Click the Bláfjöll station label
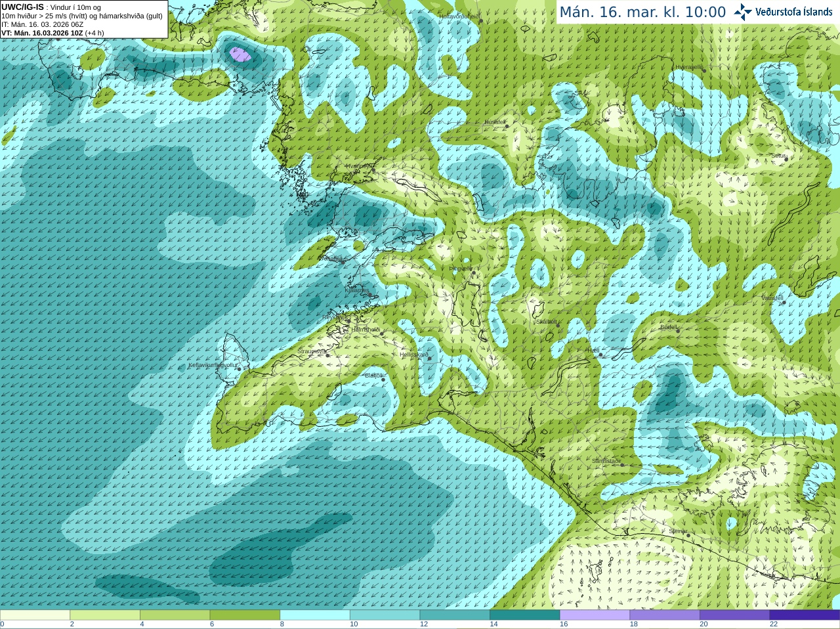The image size is (840, 629). (x=373, y=376)
